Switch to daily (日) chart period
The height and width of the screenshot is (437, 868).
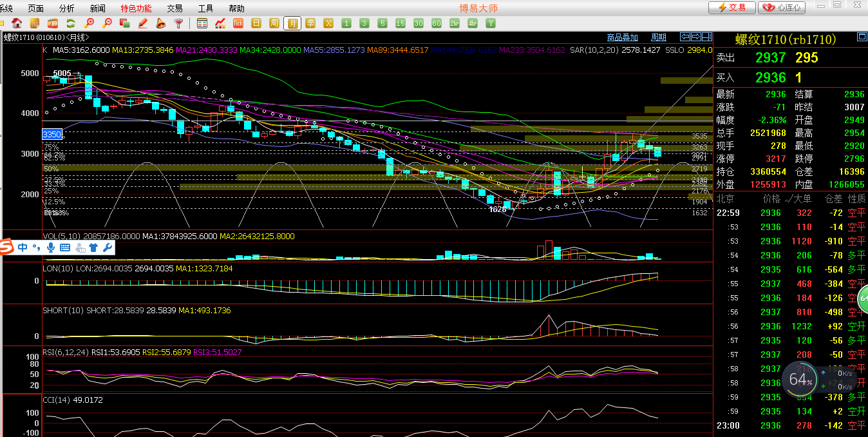click(x=256, y=23)
